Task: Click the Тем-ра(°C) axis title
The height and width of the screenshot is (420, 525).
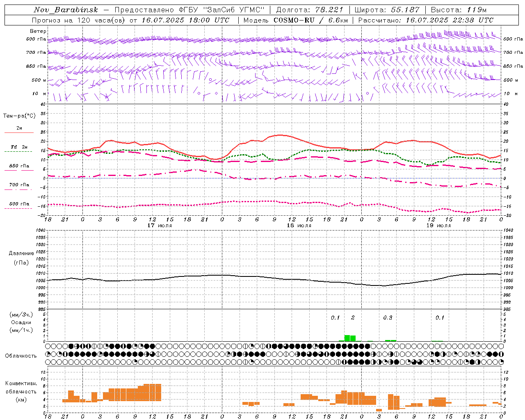Action: 19,116
